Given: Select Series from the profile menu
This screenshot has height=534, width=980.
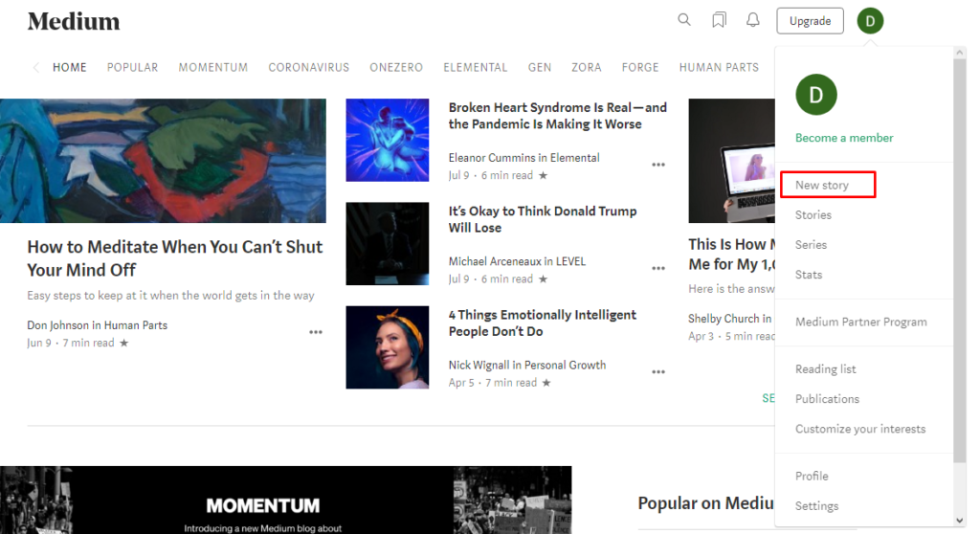Looking at the screenshot, I should pyautogui.click(x=811, y=245).
